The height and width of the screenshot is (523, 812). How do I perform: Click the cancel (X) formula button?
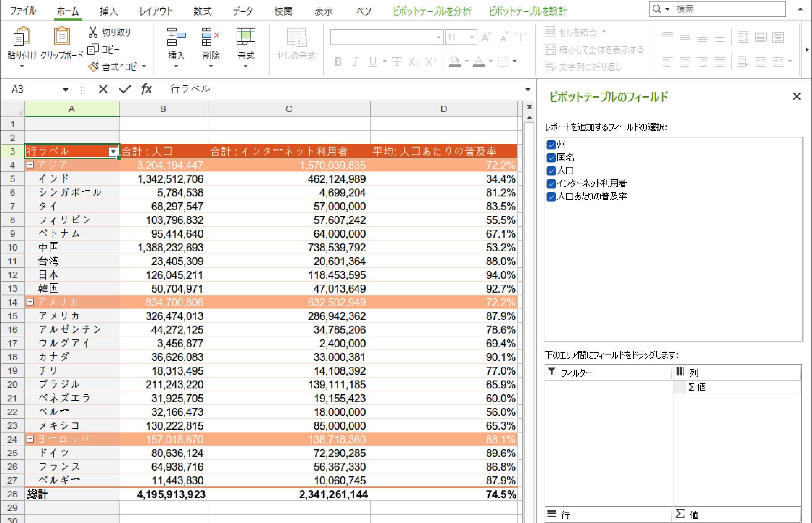coord(103,89)
